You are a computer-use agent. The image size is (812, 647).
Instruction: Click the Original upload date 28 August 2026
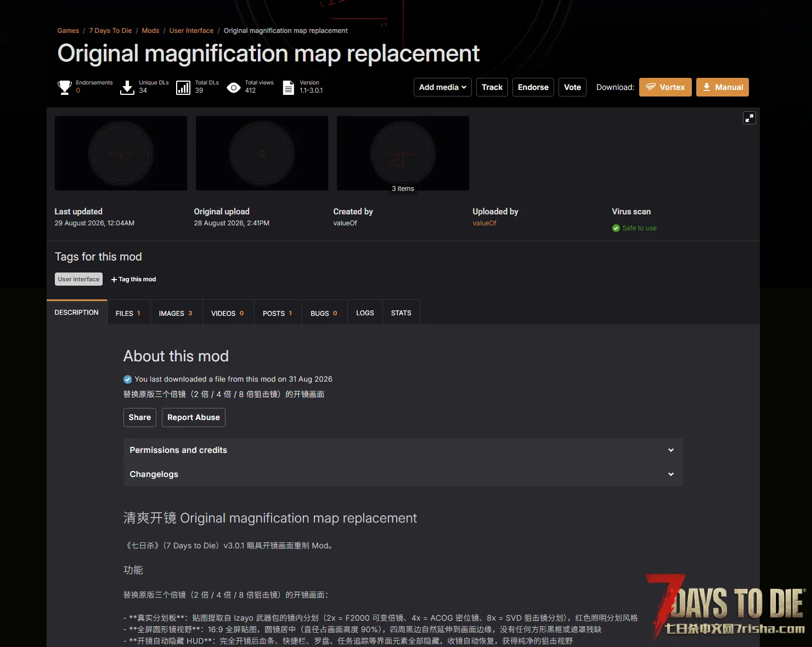[x=232, y=223]
